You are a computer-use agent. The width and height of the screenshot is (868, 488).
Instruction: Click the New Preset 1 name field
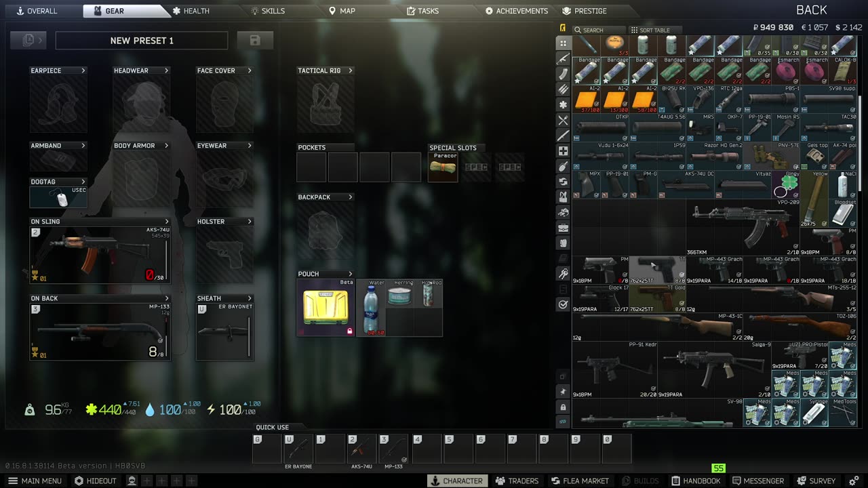pos(142,41)
